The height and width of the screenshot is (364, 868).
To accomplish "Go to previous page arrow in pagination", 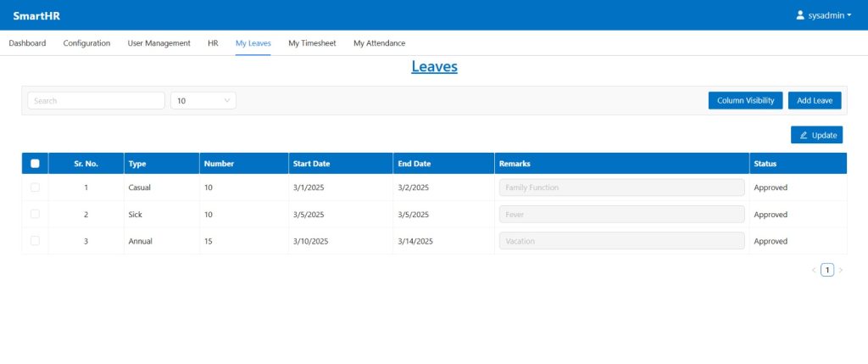I will pos(814,270).
